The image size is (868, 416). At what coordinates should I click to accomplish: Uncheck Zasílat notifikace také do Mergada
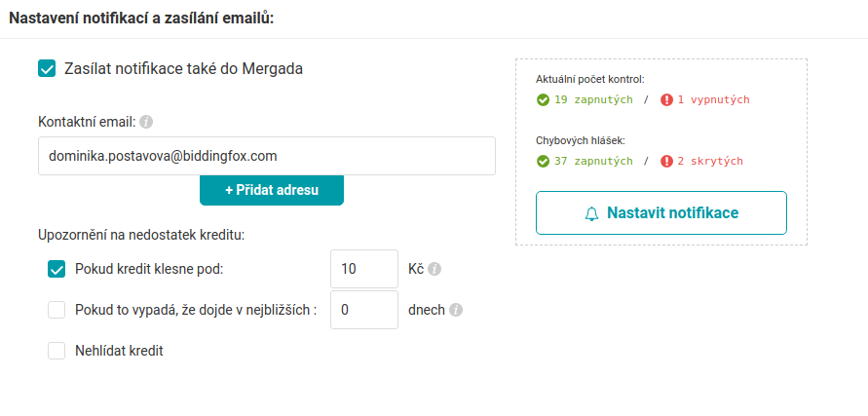tap(47, 69)
